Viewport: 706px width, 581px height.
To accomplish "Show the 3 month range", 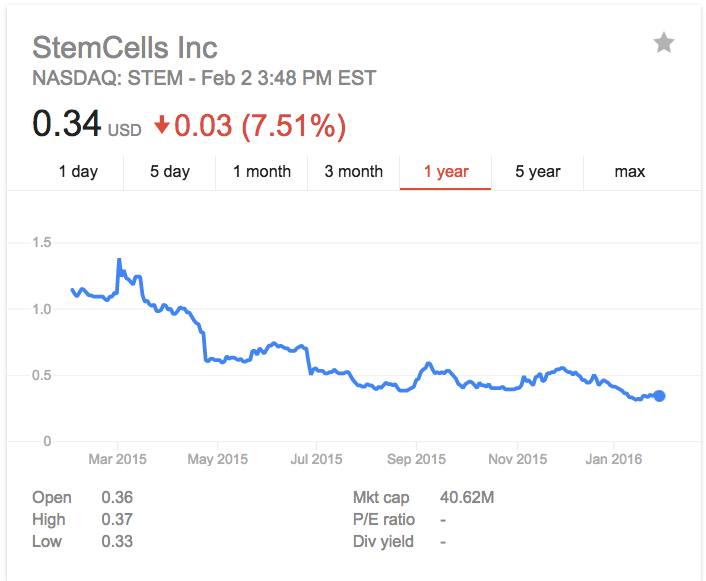I will tap(353, 171).
